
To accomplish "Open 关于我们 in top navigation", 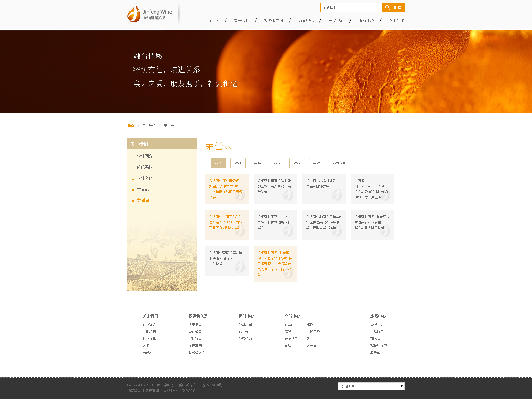I will point(242,21).
